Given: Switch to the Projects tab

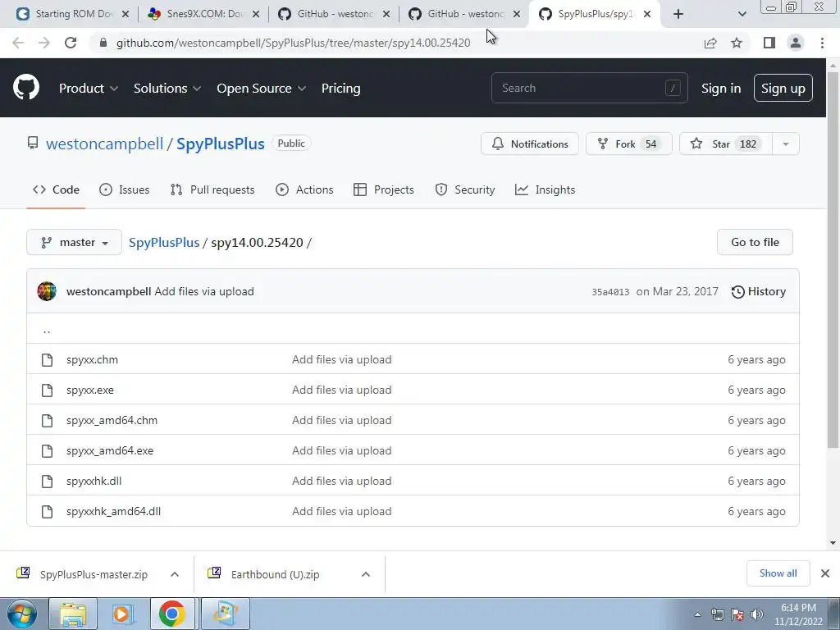Looking at the screenshot, I should click(384, 189).
